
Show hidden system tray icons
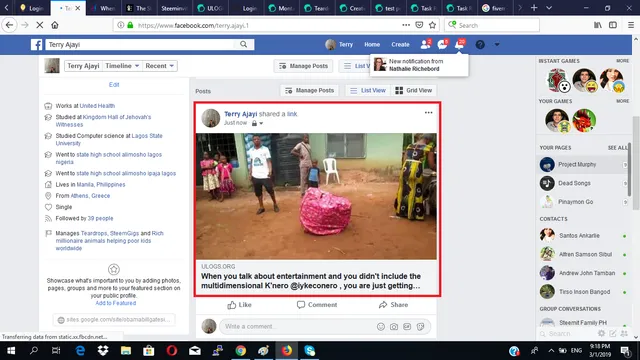coord(551,351)
